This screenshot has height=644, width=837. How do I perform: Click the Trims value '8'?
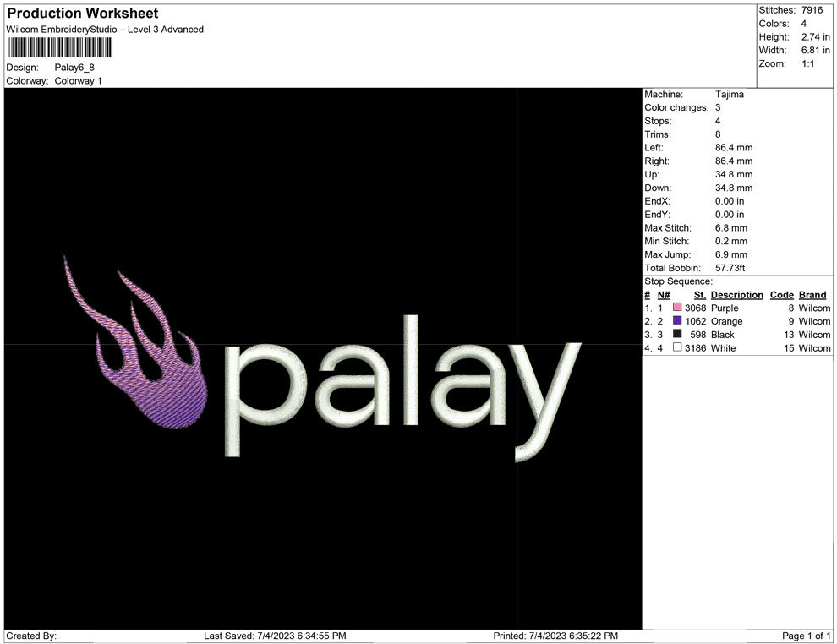tap(718, 134)
